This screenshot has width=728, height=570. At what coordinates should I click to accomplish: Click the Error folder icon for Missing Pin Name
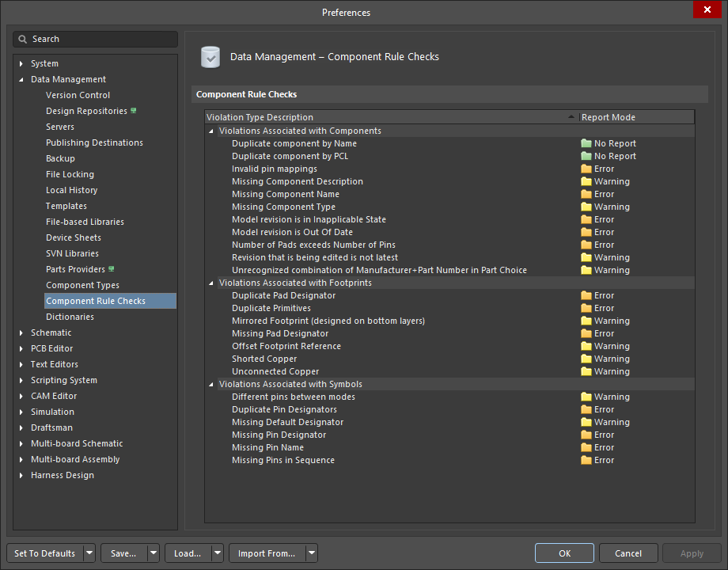(586, 447)
